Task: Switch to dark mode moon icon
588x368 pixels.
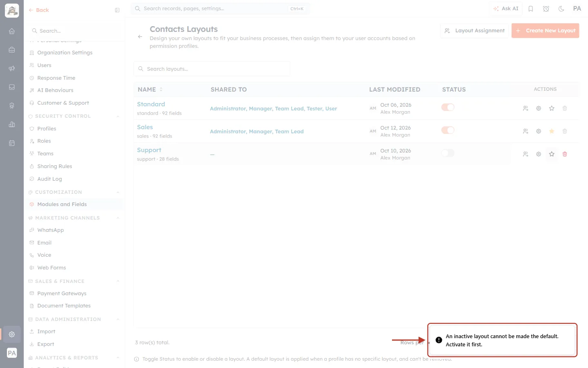Action: (561, 9)
